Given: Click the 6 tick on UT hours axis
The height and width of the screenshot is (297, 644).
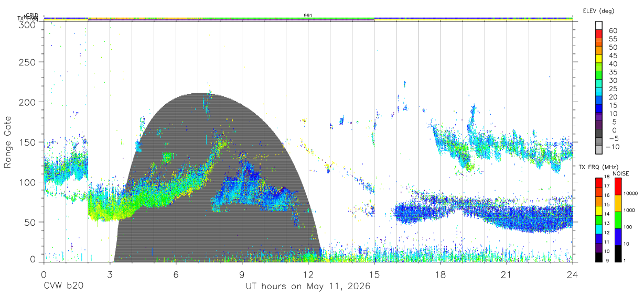Looking at the screenshot, I should (x=176, y=274).
